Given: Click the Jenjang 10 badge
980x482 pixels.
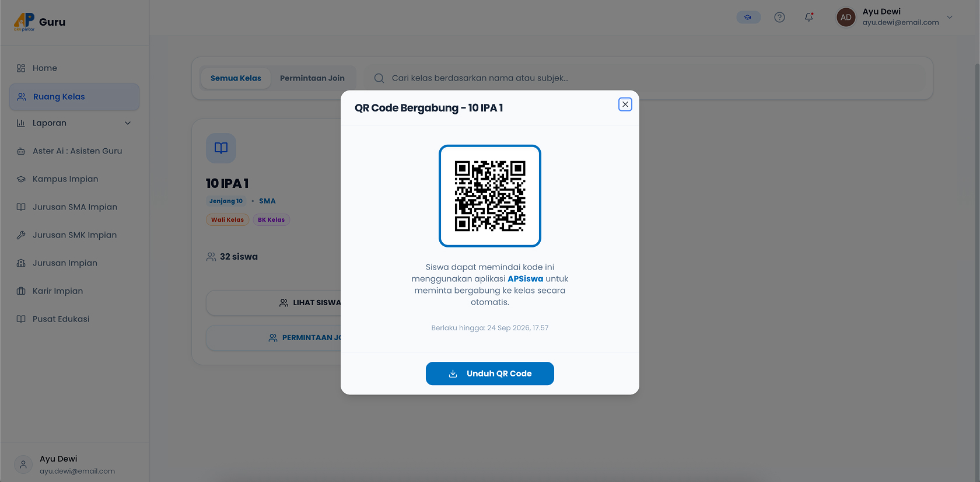Looking at the screenshot, I should tap(226, 201).
